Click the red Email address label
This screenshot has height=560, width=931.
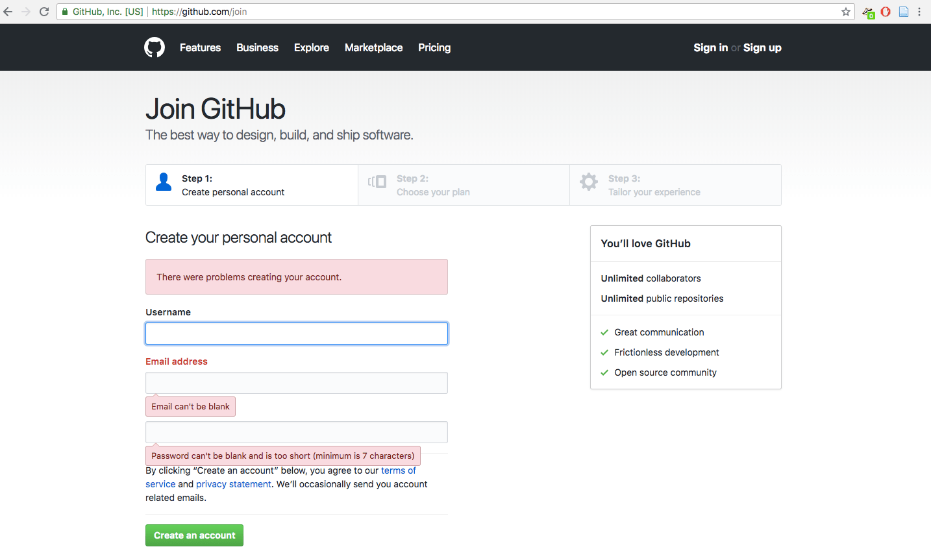click(177, 361)
